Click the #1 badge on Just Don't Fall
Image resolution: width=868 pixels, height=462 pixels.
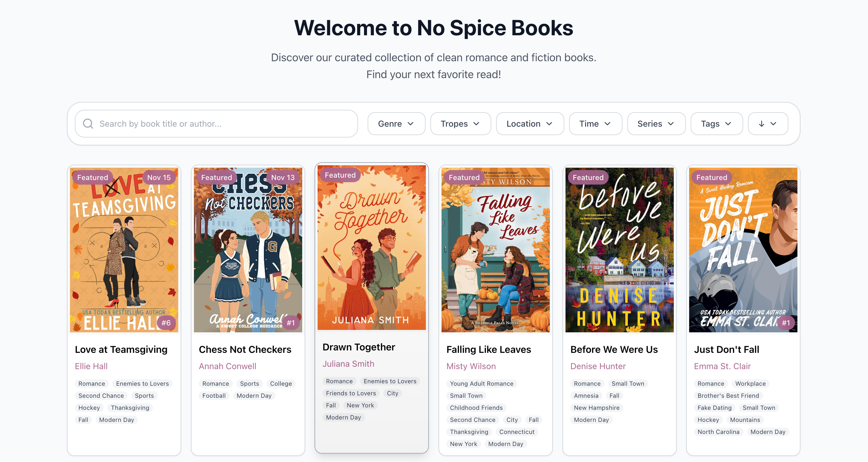(x=785, y=323)
